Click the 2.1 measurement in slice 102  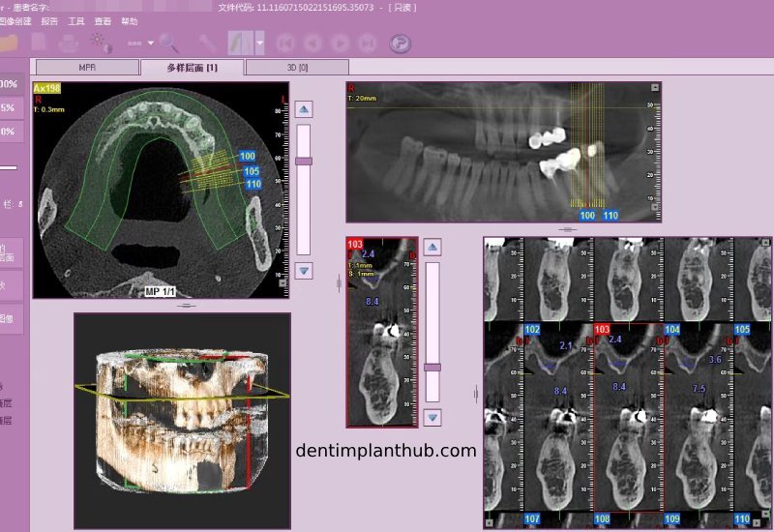pos(566,345)
